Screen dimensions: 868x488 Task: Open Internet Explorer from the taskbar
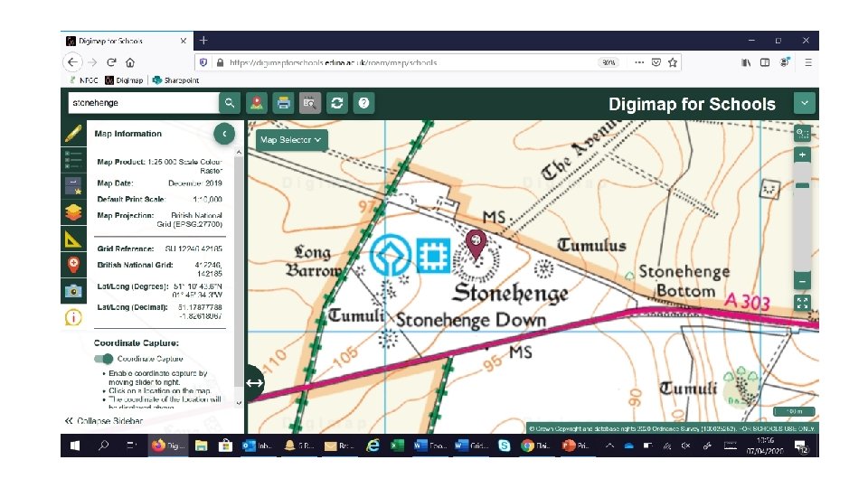373,446
